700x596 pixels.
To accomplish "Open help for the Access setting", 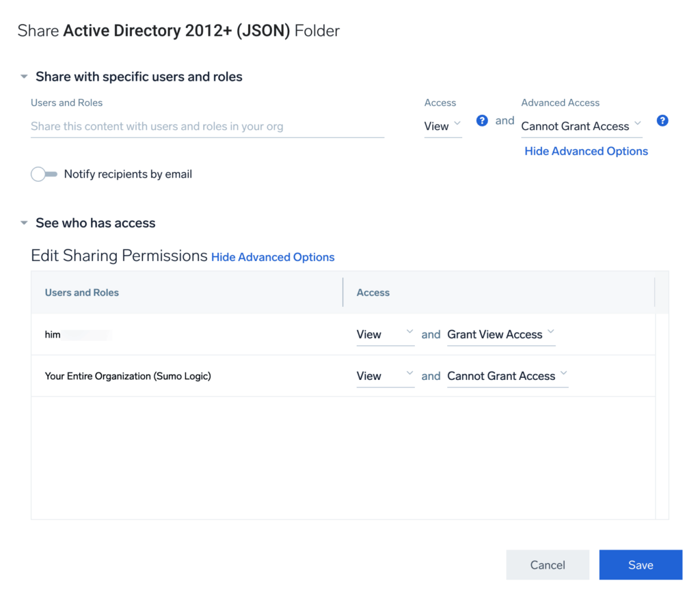I will [x=482, y=120].
